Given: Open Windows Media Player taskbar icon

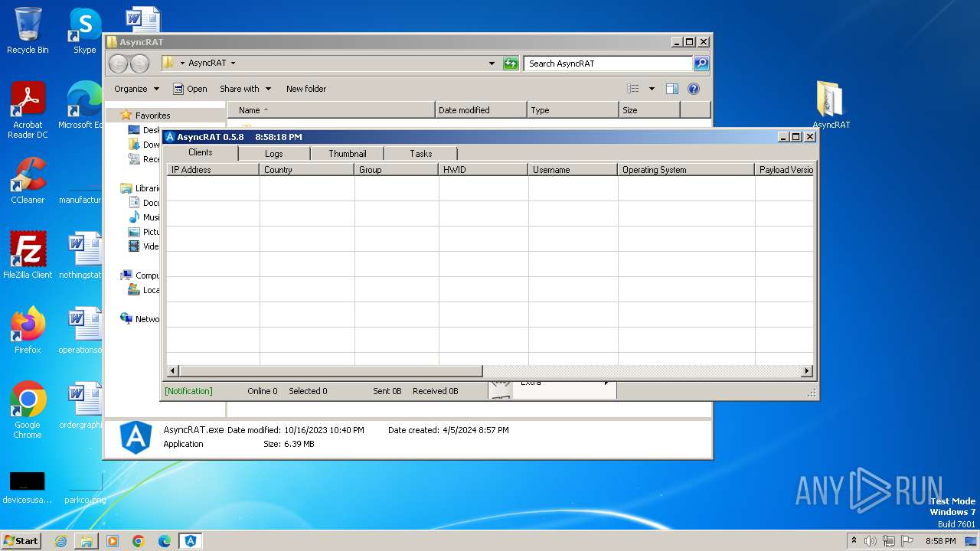Looking at the screenshot, I should click(113, 541).
